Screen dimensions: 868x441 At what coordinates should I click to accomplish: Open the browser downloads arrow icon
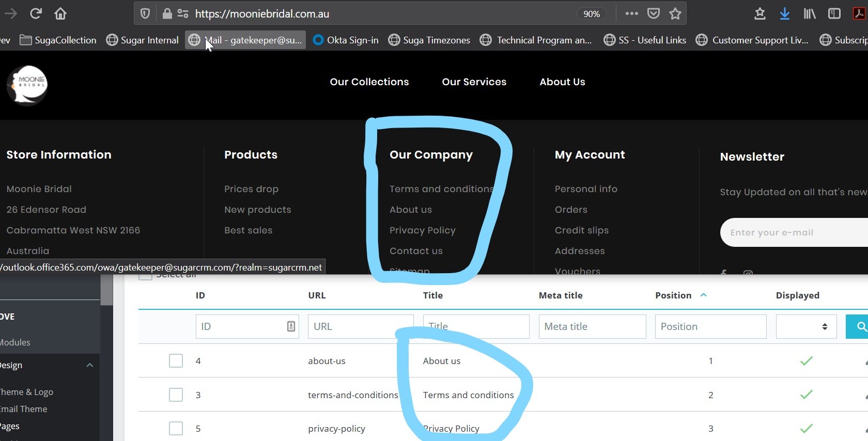pos(784,14)
